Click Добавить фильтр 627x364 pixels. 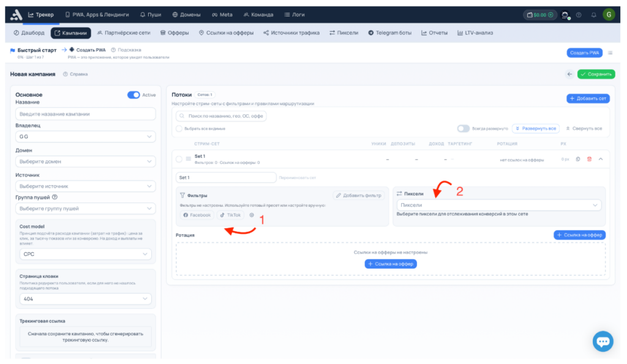point(359,195)
